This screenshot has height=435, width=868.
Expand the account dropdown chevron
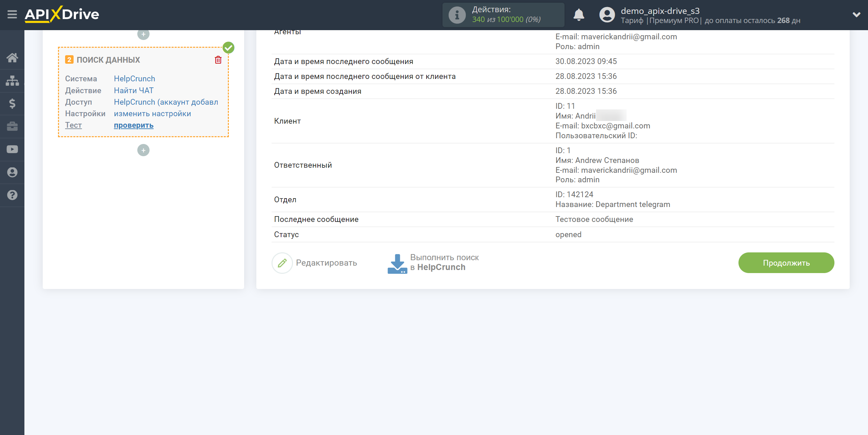(856, 15)
